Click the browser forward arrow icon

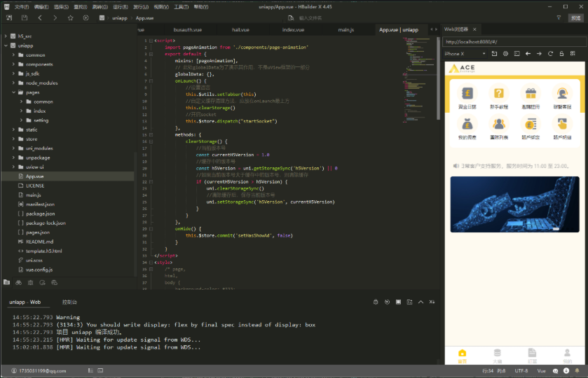tap(539, 54)
